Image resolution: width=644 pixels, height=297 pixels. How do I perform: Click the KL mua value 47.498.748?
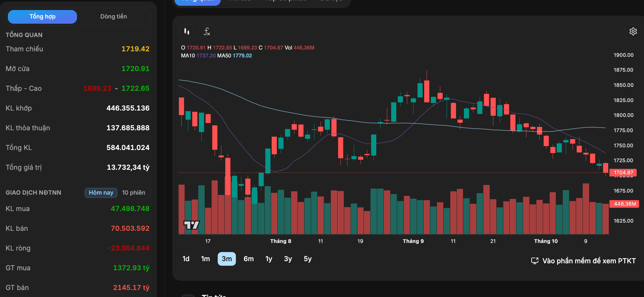[130, 209]
